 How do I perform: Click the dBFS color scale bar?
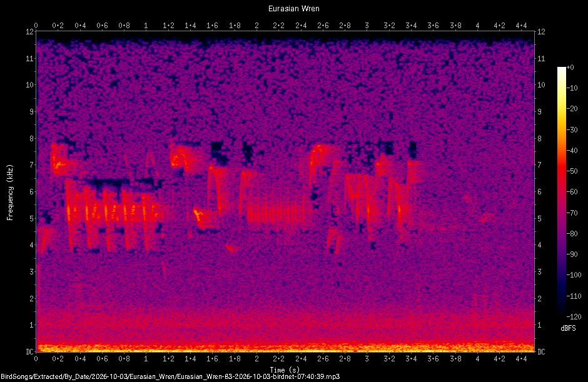(x=561, y=192)
